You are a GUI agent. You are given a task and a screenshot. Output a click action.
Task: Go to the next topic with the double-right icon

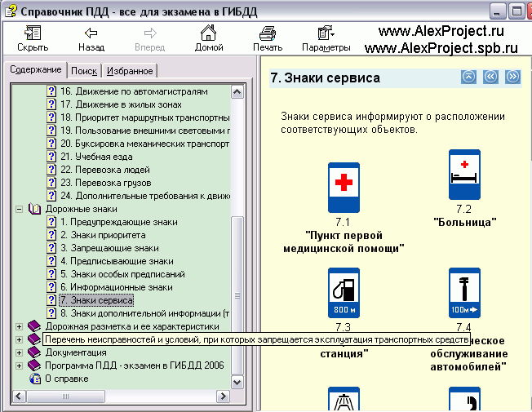click(x=512, y=77)
